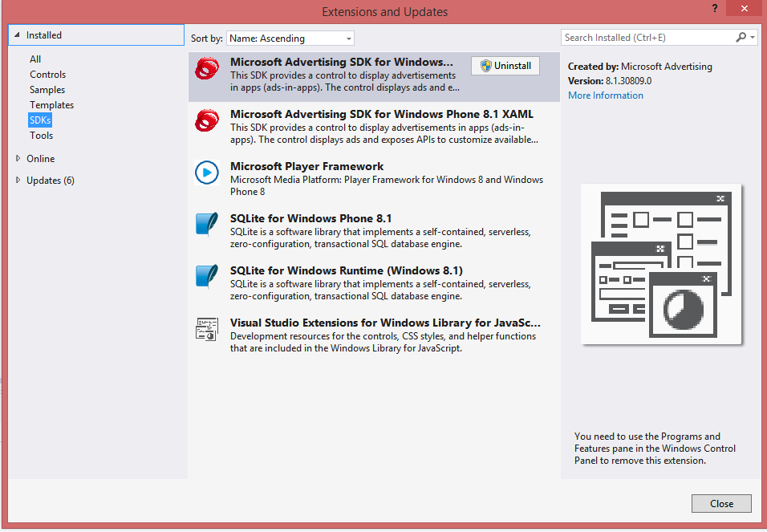Click the Visual Studio Extensions WinJS icon
This screenshot has height=532, width=767.
pos(207,329)
